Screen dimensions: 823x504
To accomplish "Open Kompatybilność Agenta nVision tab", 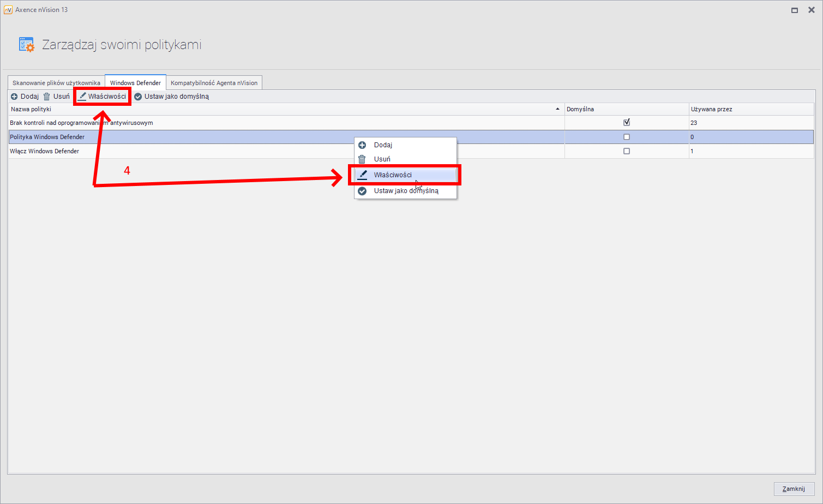I will tap(214, 83).
